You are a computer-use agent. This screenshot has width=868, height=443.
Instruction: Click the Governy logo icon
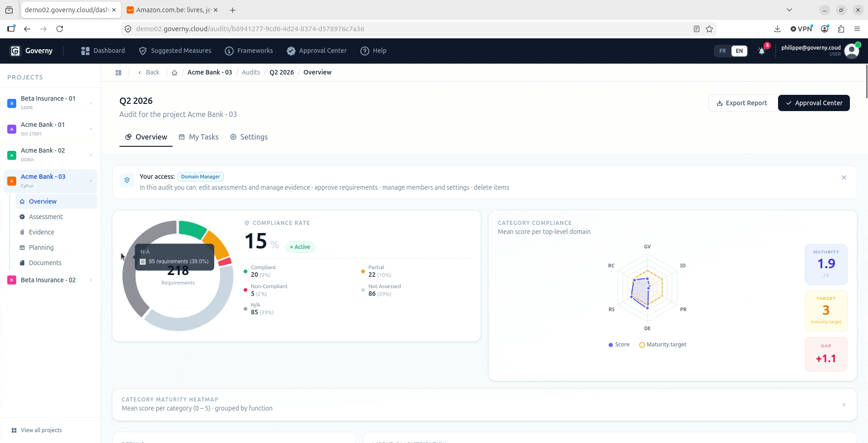click(x=15, y=51)
